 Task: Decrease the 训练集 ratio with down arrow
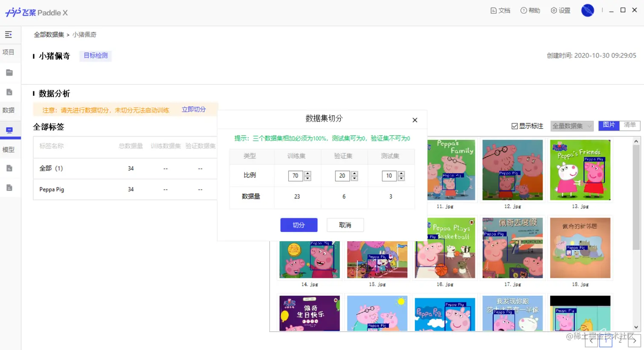point(308,178)
